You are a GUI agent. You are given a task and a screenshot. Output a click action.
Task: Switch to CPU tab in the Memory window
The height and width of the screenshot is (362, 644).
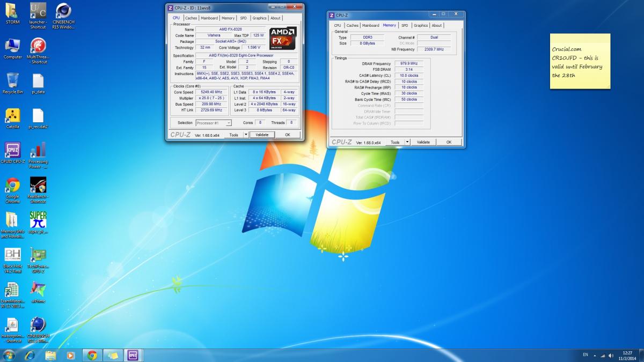click(x=338, y=25)
